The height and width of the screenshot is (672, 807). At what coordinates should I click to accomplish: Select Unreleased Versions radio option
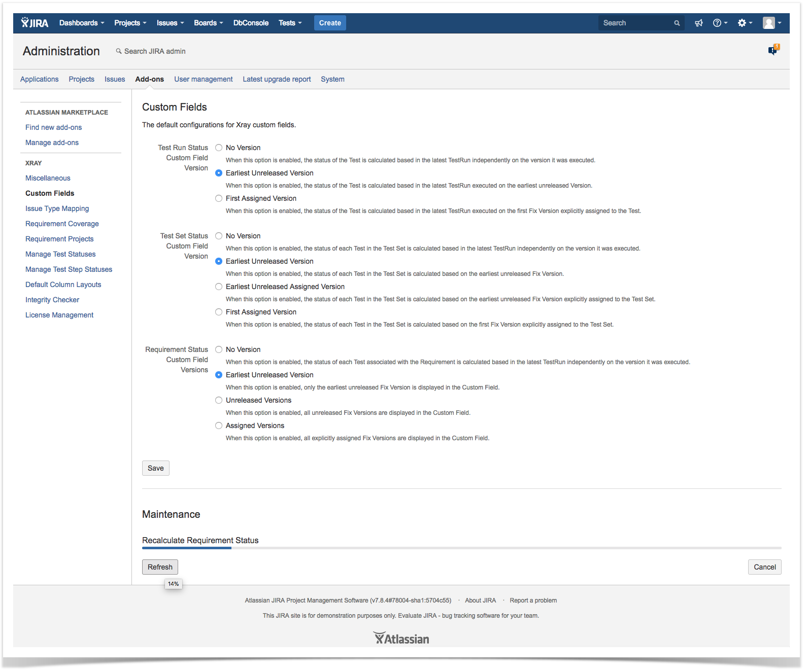(219, 400)
